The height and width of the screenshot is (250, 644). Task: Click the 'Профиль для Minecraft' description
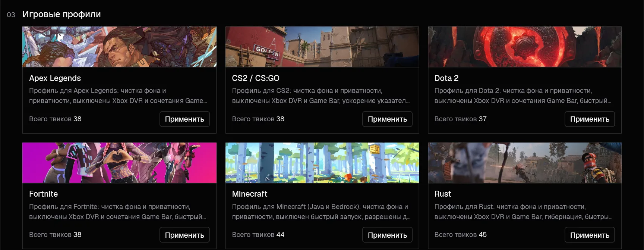[x=321, y=212]
